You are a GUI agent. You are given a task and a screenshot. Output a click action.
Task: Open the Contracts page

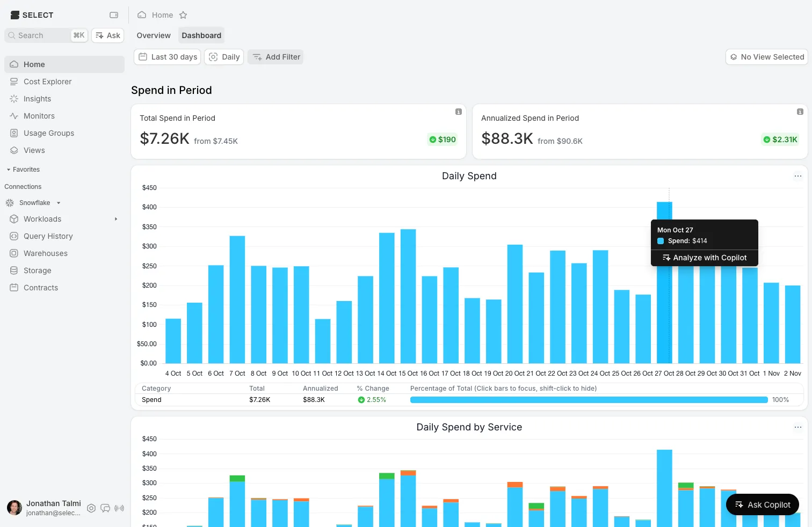coord(41,288)
